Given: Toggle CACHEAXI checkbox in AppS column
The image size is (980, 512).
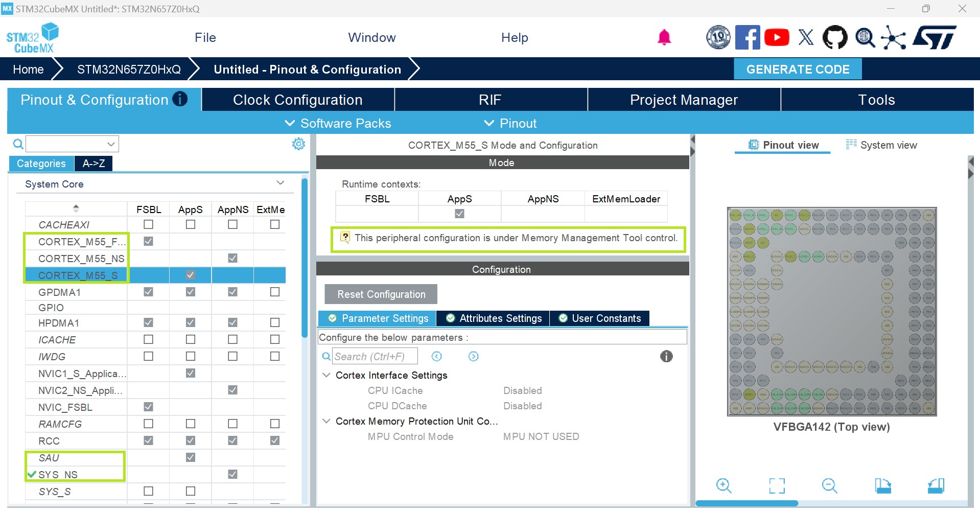Looking at the screenshot, I should coord(190,224).
